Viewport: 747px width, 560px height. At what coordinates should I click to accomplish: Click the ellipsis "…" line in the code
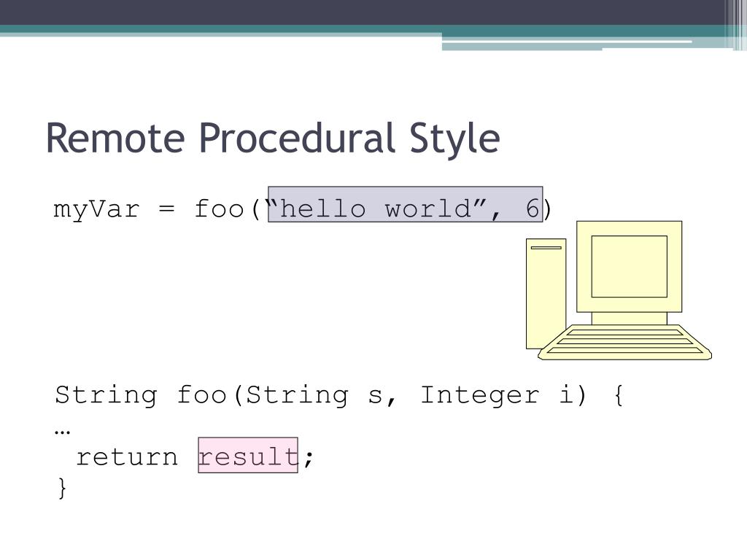(63, 432)
